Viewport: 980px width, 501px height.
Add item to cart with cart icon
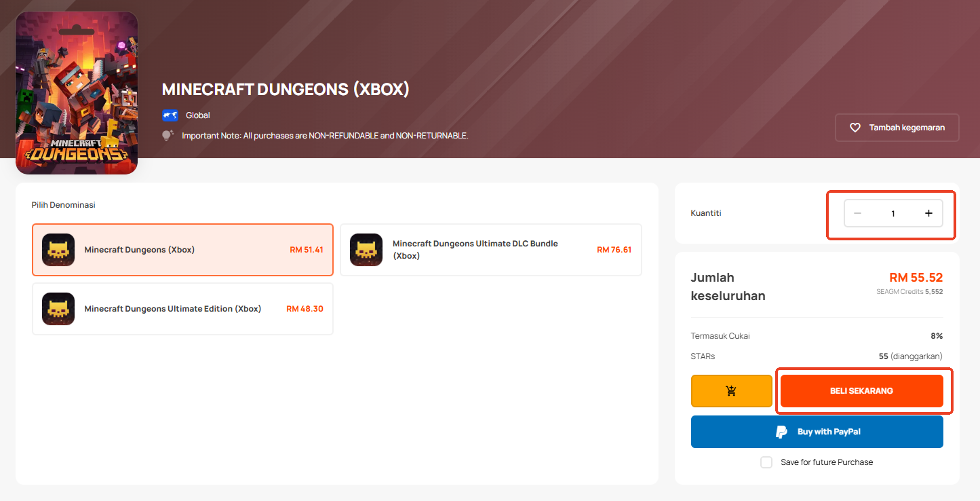(731, 391)
